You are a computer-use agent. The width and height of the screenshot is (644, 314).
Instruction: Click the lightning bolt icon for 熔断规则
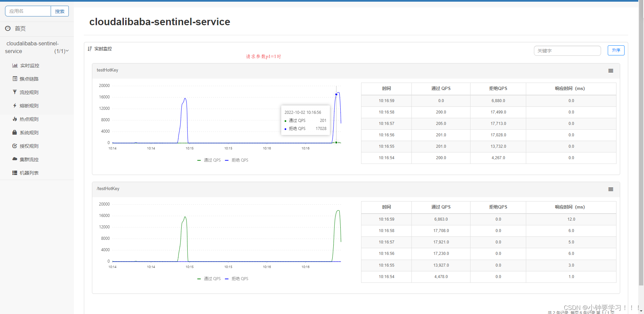[15, 105]
